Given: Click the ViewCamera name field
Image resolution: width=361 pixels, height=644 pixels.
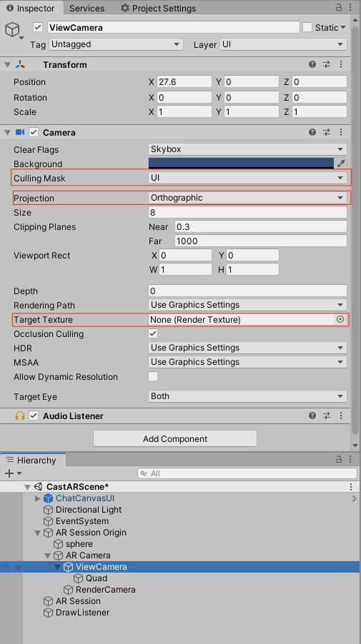Looking at the screenshot, I should 174,28.
